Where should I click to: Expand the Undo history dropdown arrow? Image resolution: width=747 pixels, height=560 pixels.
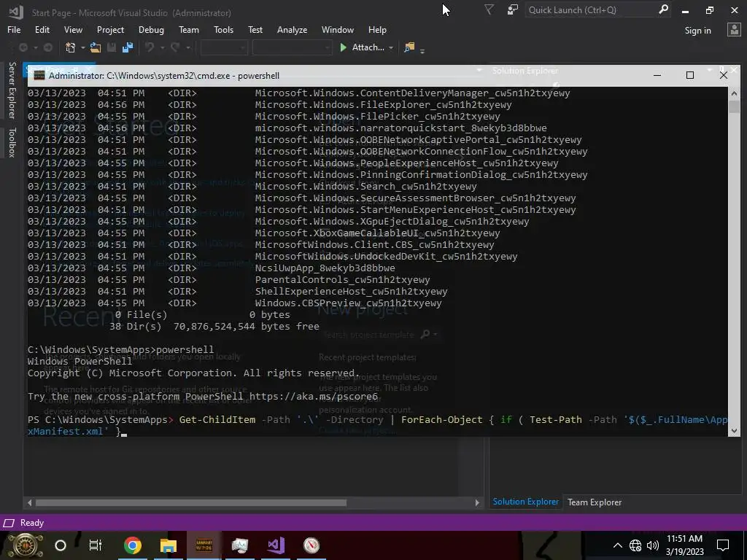(x=162, y=47)
